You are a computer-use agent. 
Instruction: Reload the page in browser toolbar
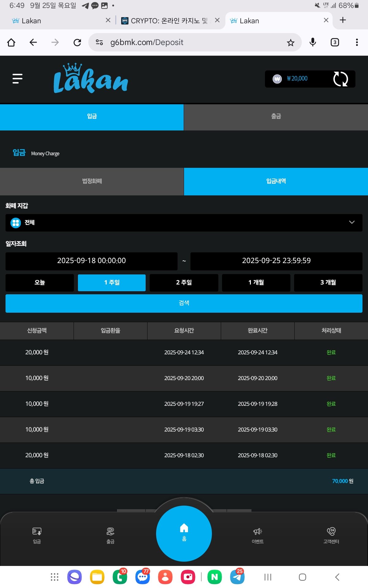[77, 43]
